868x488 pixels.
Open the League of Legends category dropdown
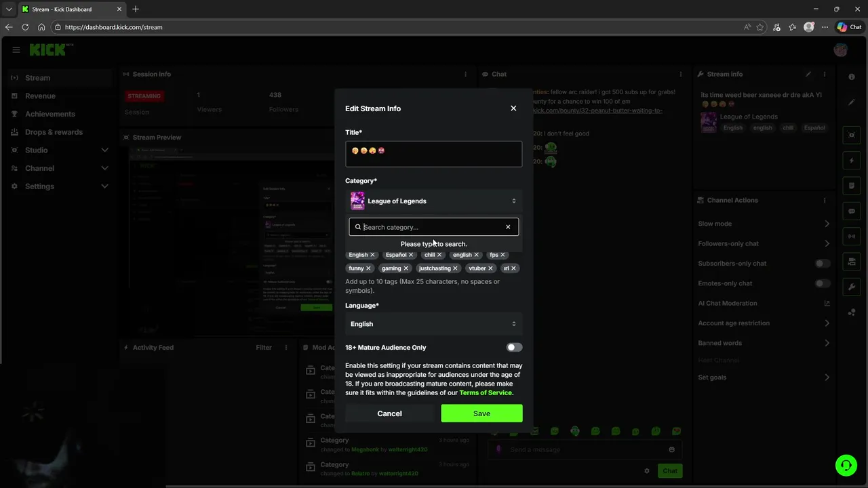click(x=434, y=201)
